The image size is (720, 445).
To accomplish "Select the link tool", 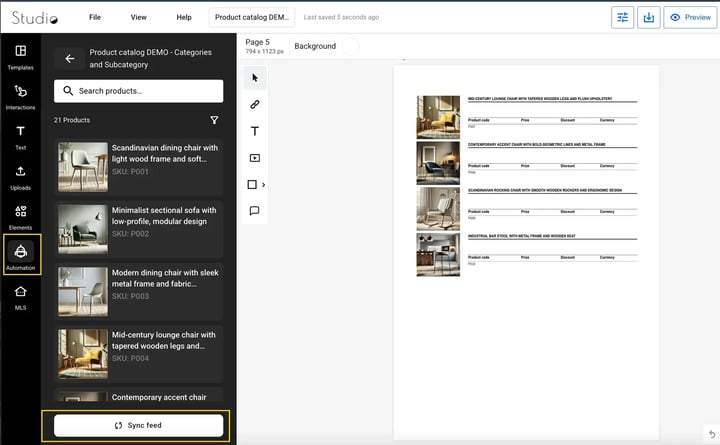I will click(x=255, y=105).
